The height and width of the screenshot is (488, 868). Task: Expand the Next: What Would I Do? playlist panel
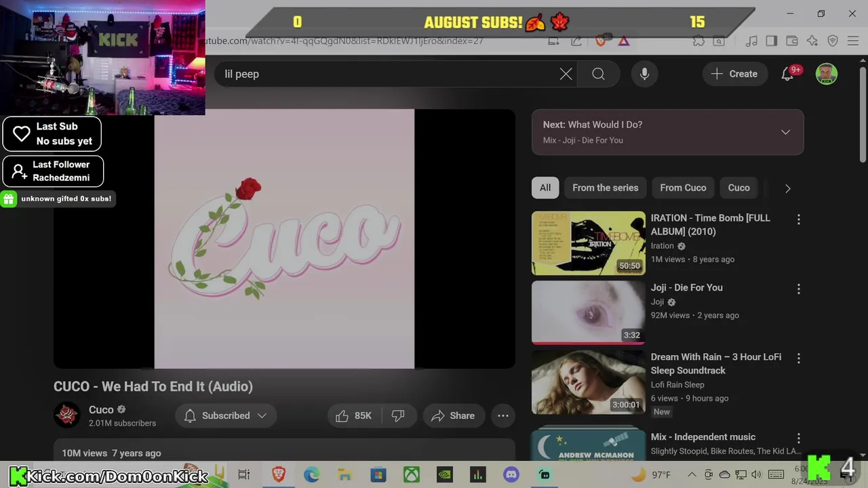pos(785,132)
